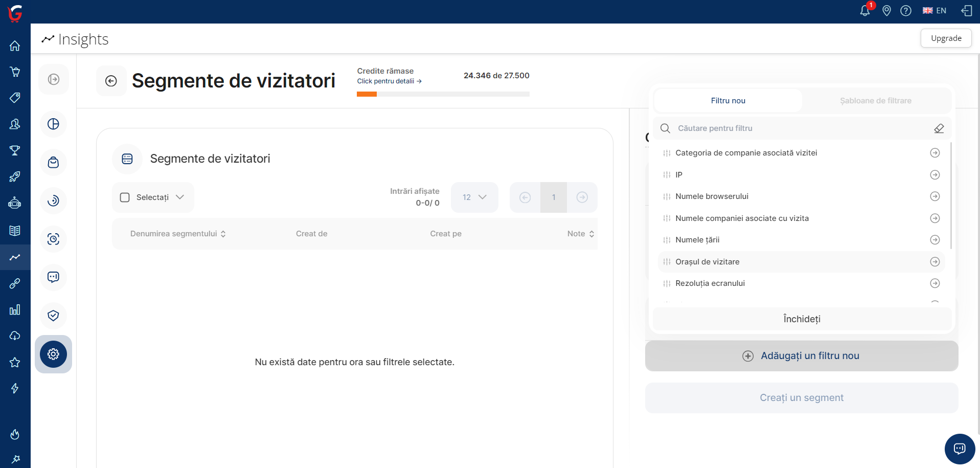Open the flame icon in the sidebar
The height and width of the screenshot is (468, 980).
click(x=15, y=434)
